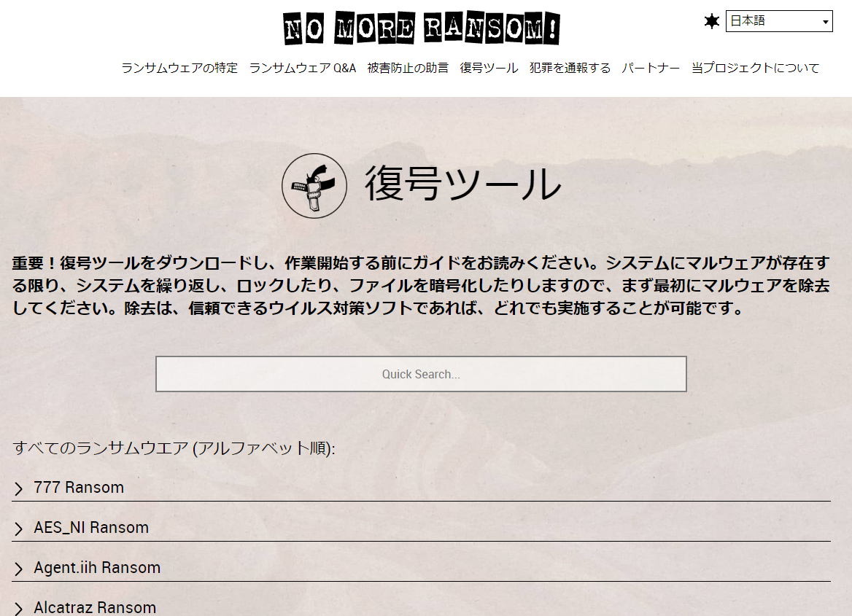This screenshot has height=616, width=852.
Task: Expand the AES_NI Ransom chevron
Action: click(18, 529)
